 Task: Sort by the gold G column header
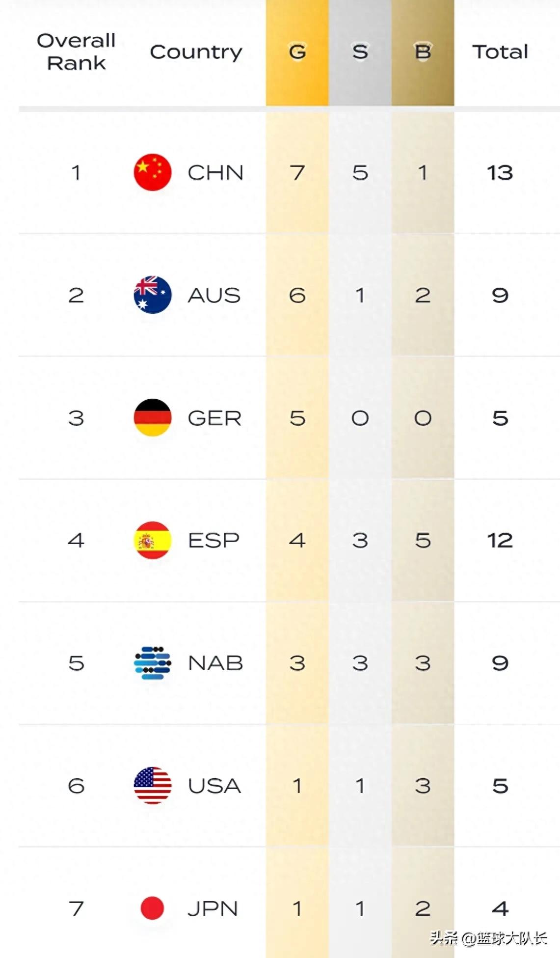point(297,52)
